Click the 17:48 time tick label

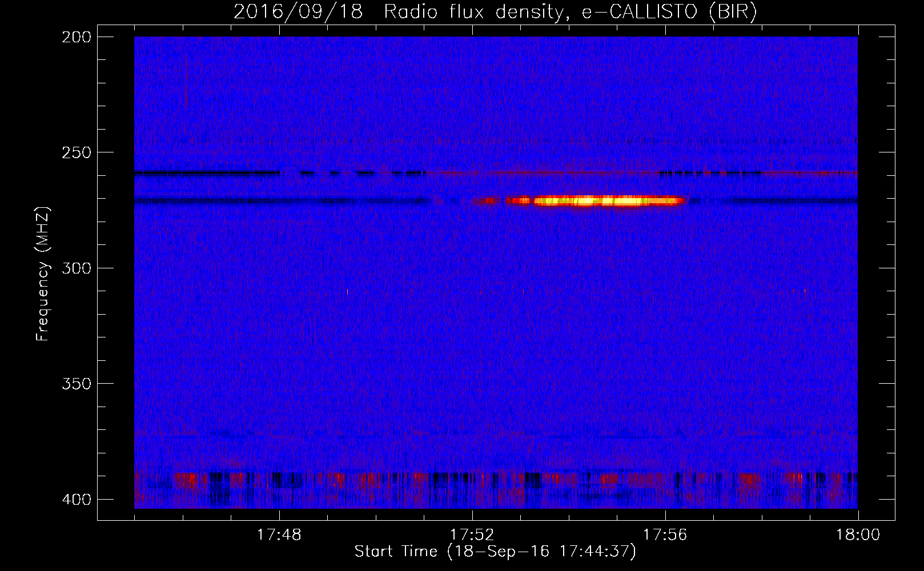(x=279, y=535)
